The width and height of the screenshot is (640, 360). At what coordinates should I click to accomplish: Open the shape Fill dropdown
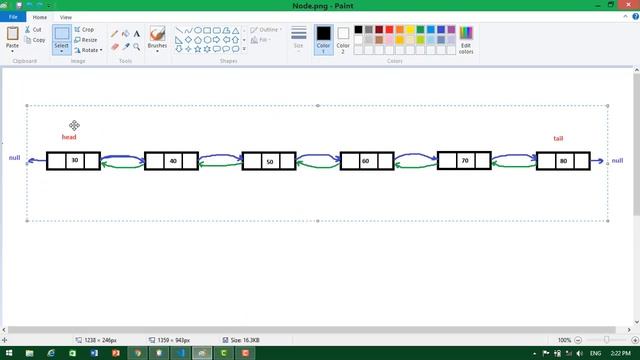click(261, 40)
